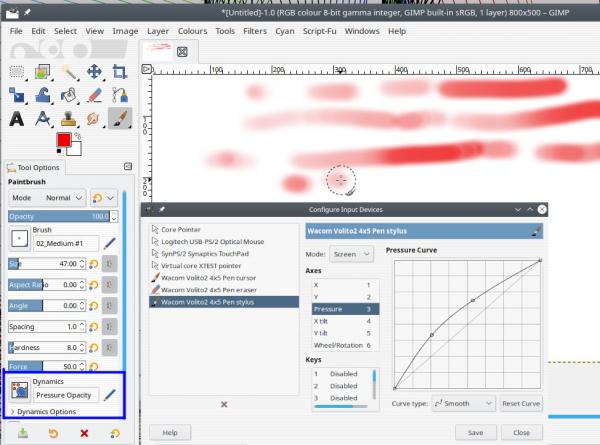
Task: Toggle the Hardness link to brush button
Action: 109,347
